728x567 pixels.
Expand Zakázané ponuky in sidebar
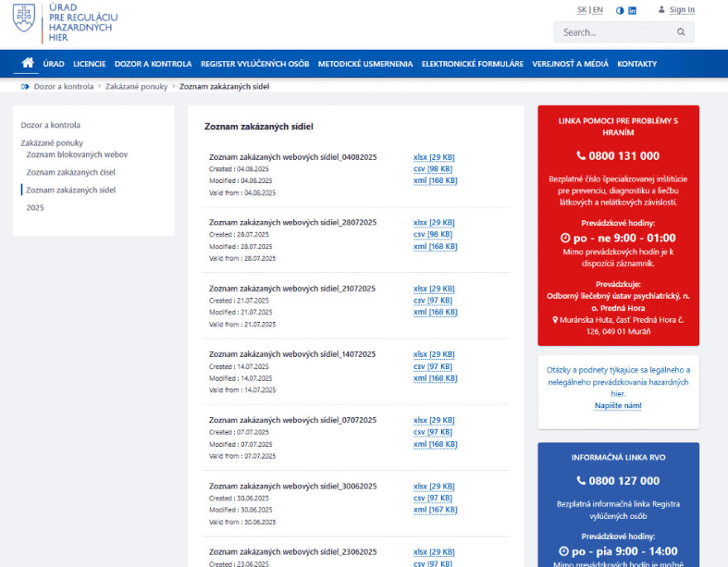(52, 142)
